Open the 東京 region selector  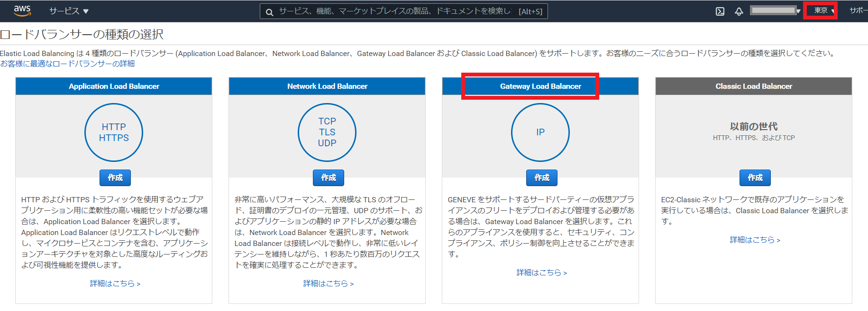coord(824,10)
